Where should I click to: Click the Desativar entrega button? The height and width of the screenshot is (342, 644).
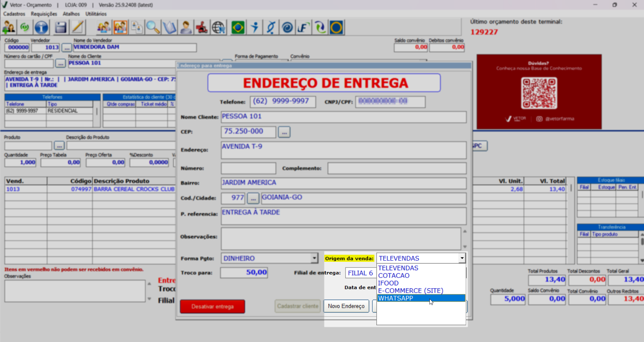(212, 306)
